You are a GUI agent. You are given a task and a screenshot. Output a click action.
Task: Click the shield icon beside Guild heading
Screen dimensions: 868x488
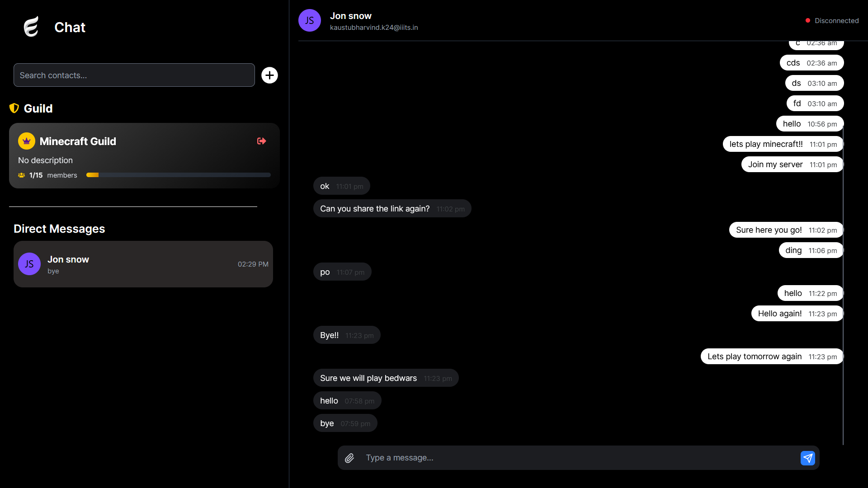(14, 108)
